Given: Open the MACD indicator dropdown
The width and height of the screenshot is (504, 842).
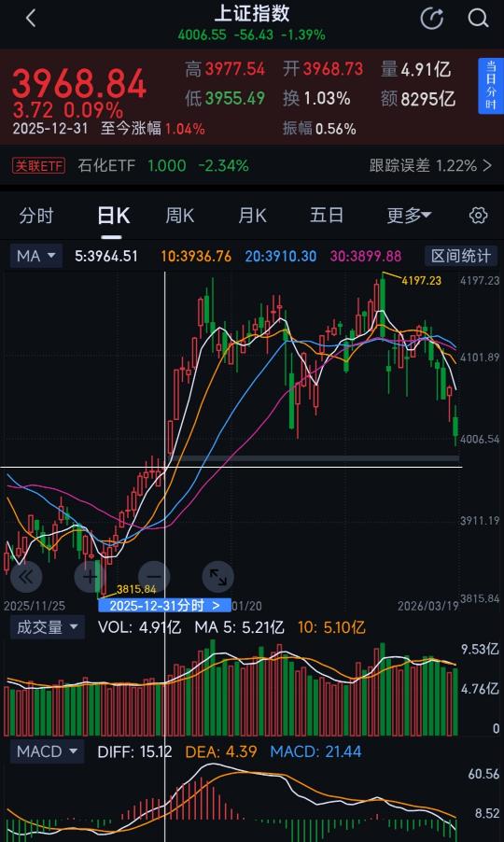Looking at the screenshot, I should (x=48, y=751).
